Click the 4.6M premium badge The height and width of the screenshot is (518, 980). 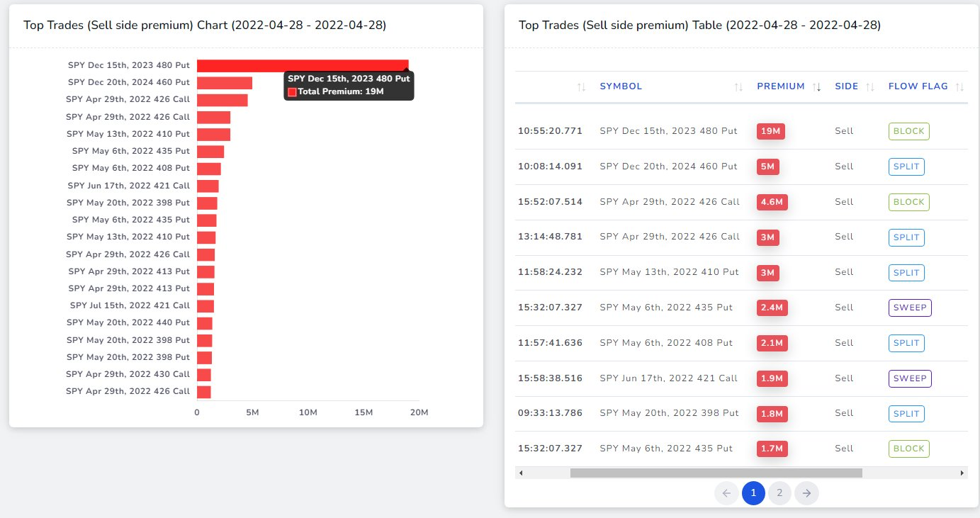[x=772, y=202]
